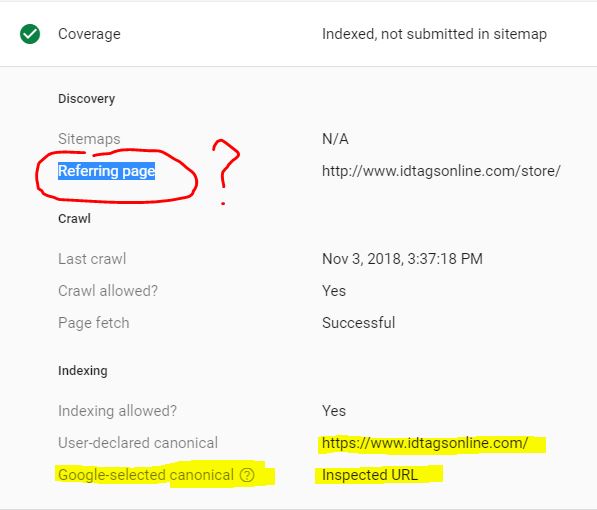Click the N/A sitemaps value
Screen dimensions: 597x510
(x=335, y=139)
